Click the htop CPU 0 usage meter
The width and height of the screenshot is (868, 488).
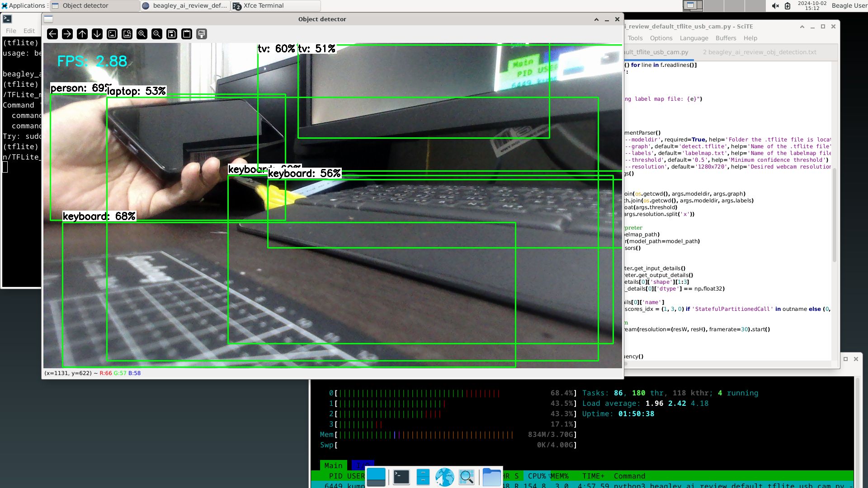coord(452,393)
